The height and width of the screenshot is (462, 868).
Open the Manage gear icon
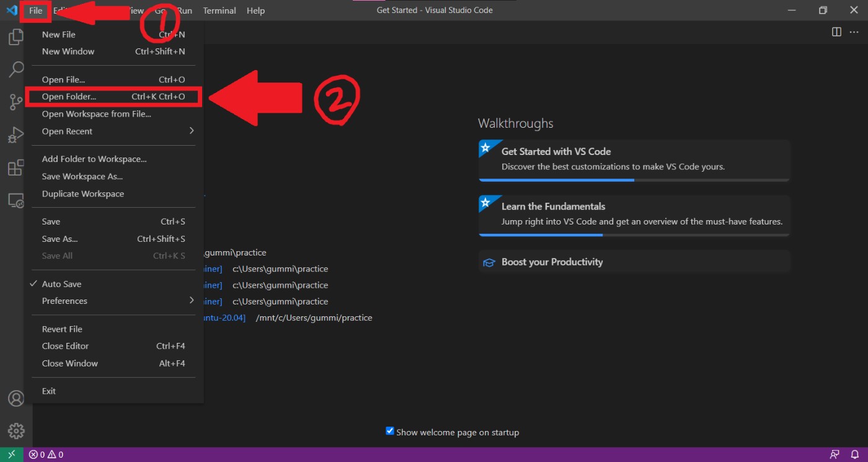[16, 431]
